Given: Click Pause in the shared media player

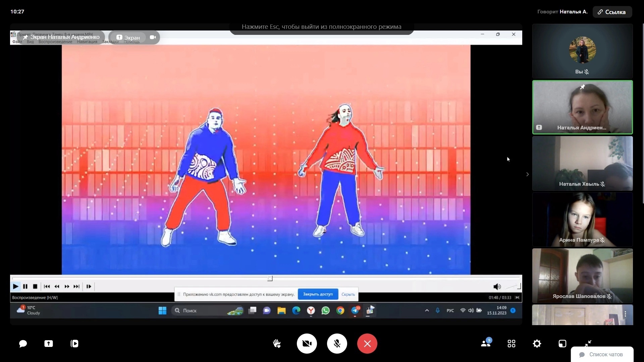Looking at the screenshot, I should [25, 286].
